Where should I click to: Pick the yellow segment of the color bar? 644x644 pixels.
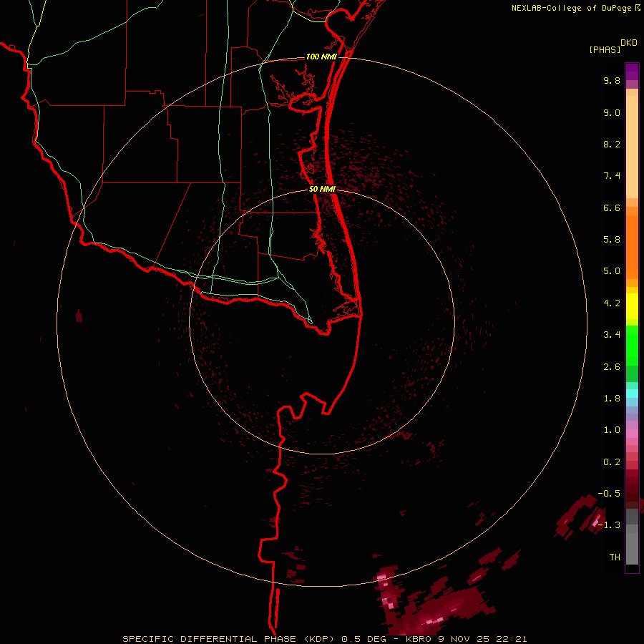632,306
